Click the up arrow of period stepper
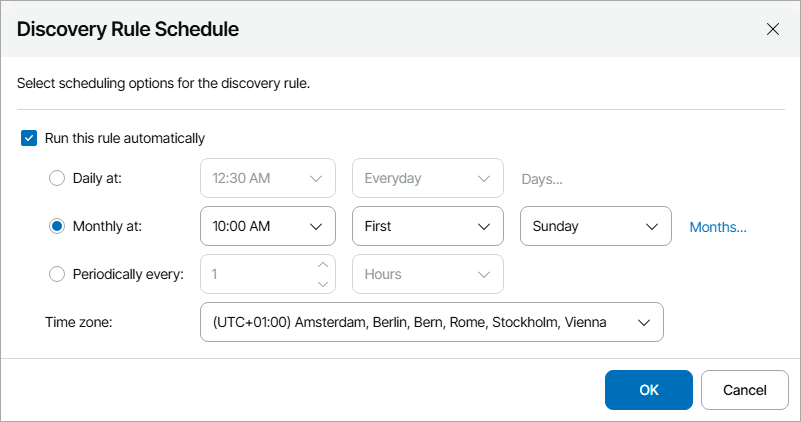The width and height of the screenshot is (801, 422). (x=322, y=265)
